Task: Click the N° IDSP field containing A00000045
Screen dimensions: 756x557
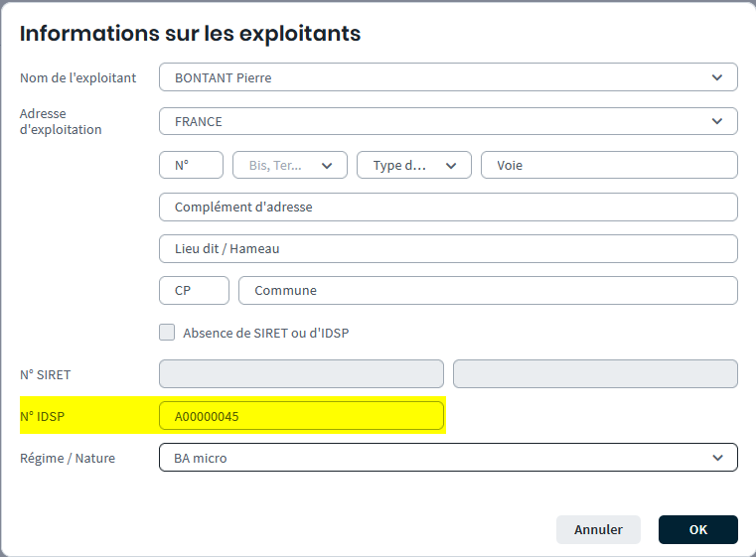Action: click(x=301, y=416)
